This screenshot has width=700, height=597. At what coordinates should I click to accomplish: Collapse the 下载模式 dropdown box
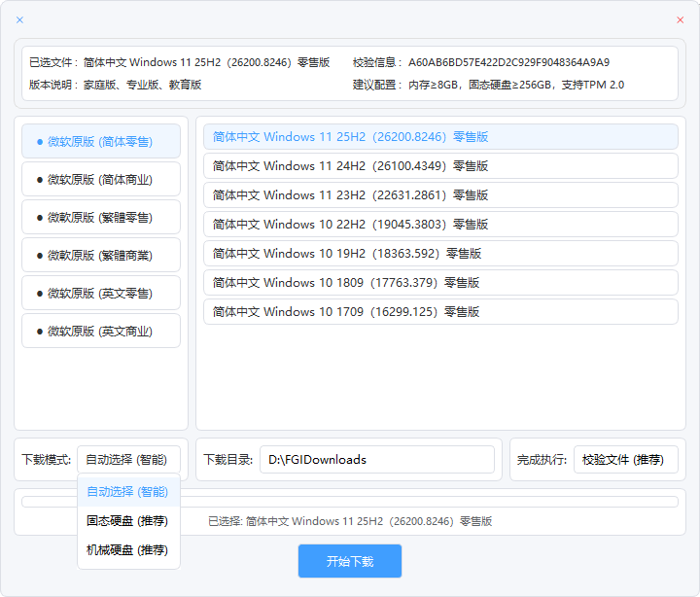[x=128, y=460]
